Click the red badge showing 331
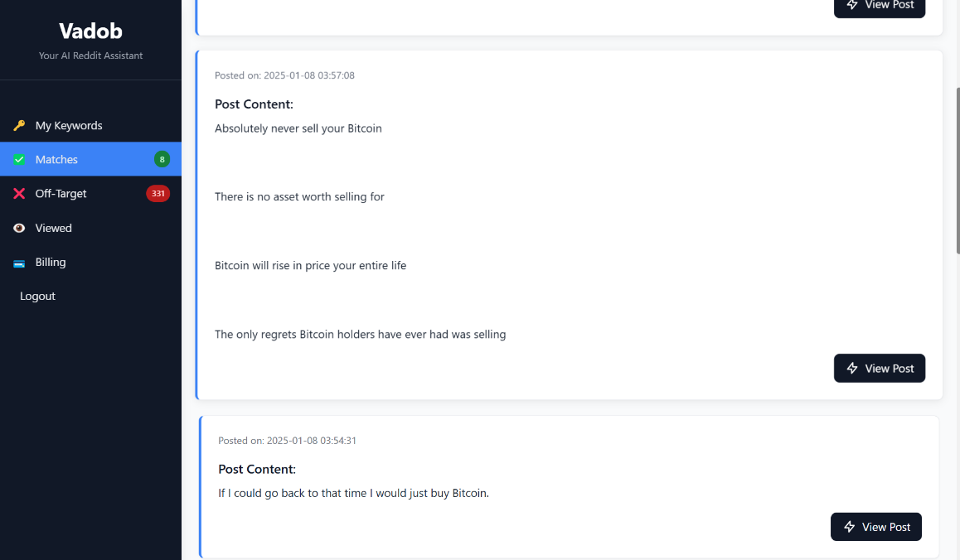Viewport: 960px width, 560px height. (158, 193)
